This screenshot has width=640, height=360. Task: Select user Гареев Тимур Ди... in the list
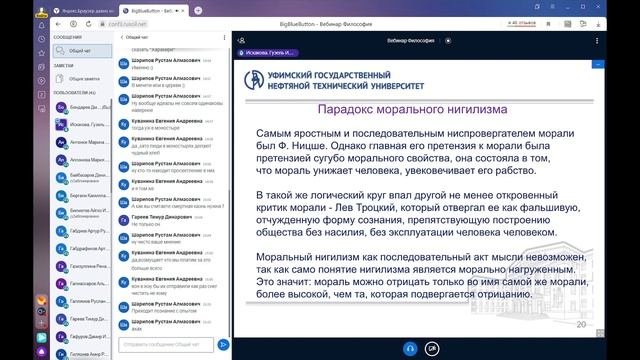point(82,319)
